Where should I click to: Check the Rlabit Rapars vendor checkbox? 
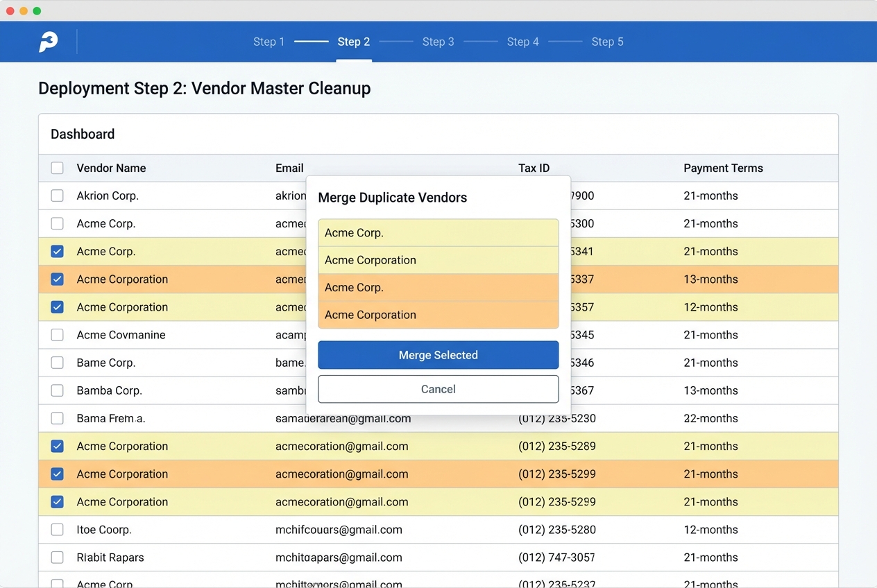tap(57, 557)
